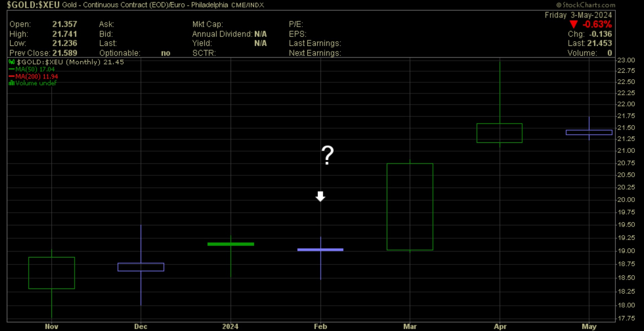Select the February blue doji candle
This screenshot has height=331, width=644.
[320, 250]
